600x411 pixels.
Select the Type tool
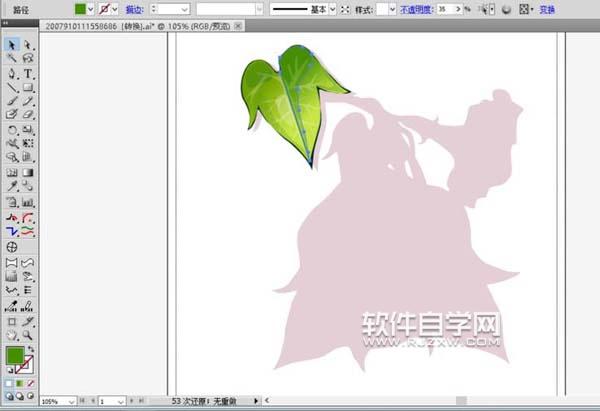(28, 73)
